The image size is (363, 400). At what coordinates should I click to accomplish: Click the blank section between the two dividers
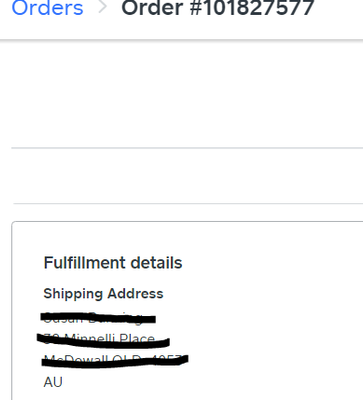187,175
